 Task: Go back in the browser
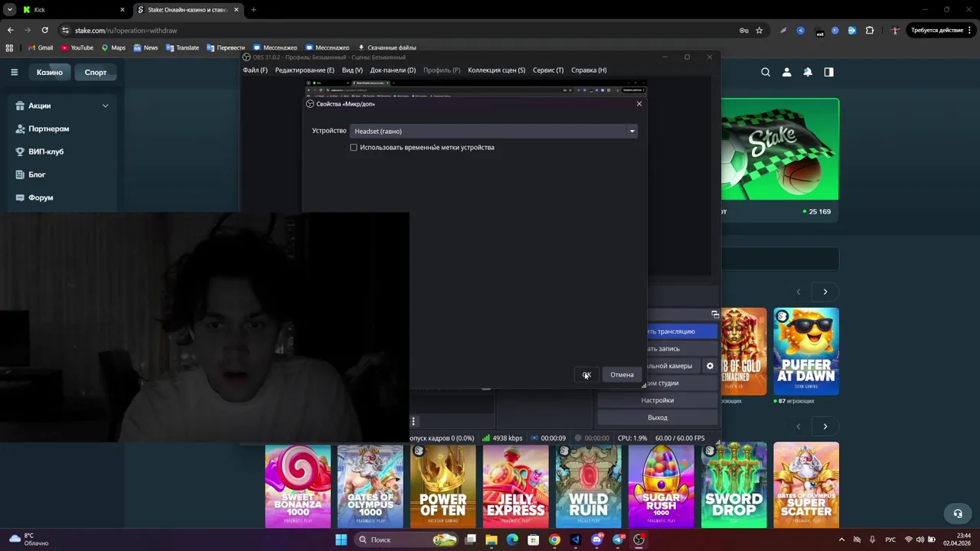pos(10,31)
